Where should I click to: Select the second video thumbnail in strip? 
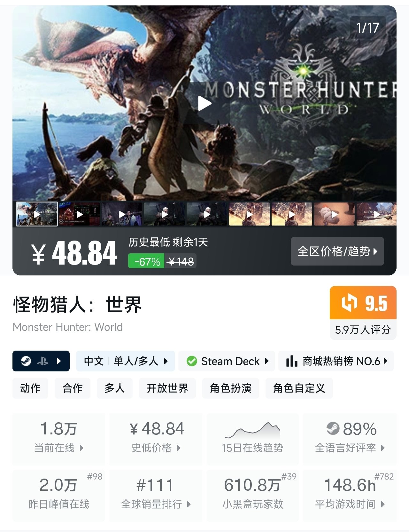click(x=79, y=214)
